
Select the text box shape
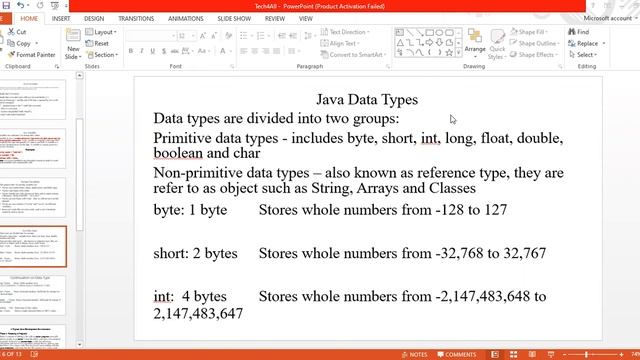pyautogui.click(x=400, y=32)
